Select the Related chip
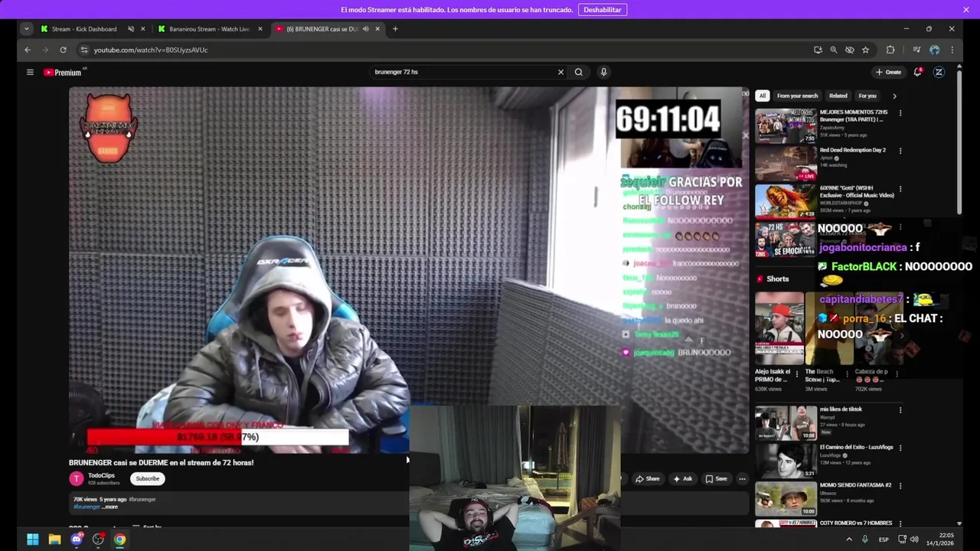This screenshot has width=980, height=551. (838, 96)
